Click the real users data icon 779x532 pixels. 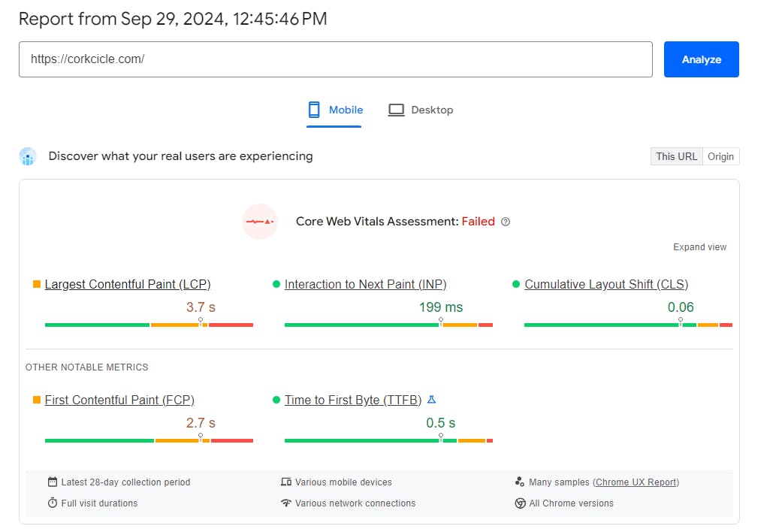(28, 156)
